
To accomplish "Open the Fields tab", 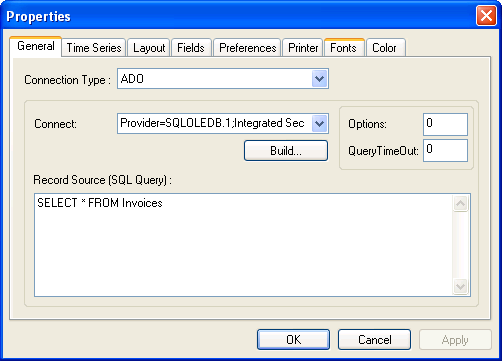I will [x=191, y=48].
